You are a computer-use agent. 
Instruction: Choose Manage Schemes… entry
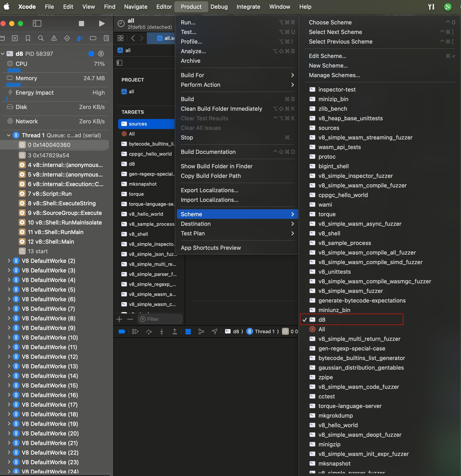point(380,75)
